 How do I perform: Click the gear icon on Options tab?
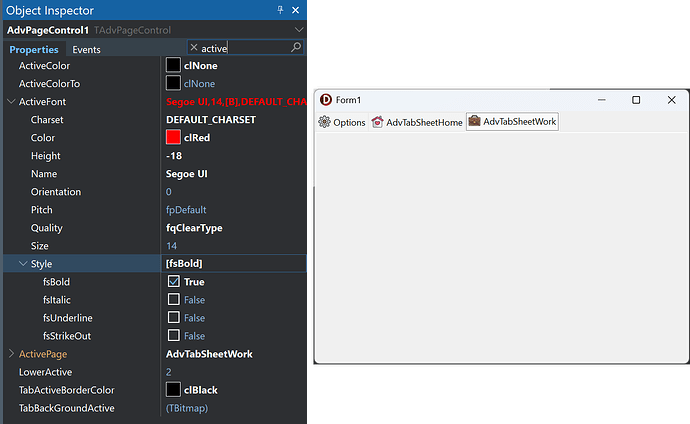(x=324, y=123)
